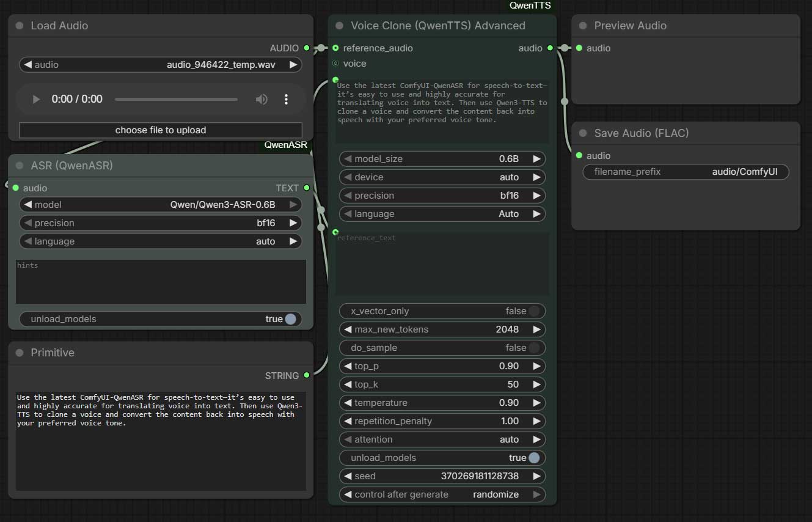
Task: Open the model dropdown showing Qwen/Qwen3-ASR-0.6B
Action: coord(161,205)
